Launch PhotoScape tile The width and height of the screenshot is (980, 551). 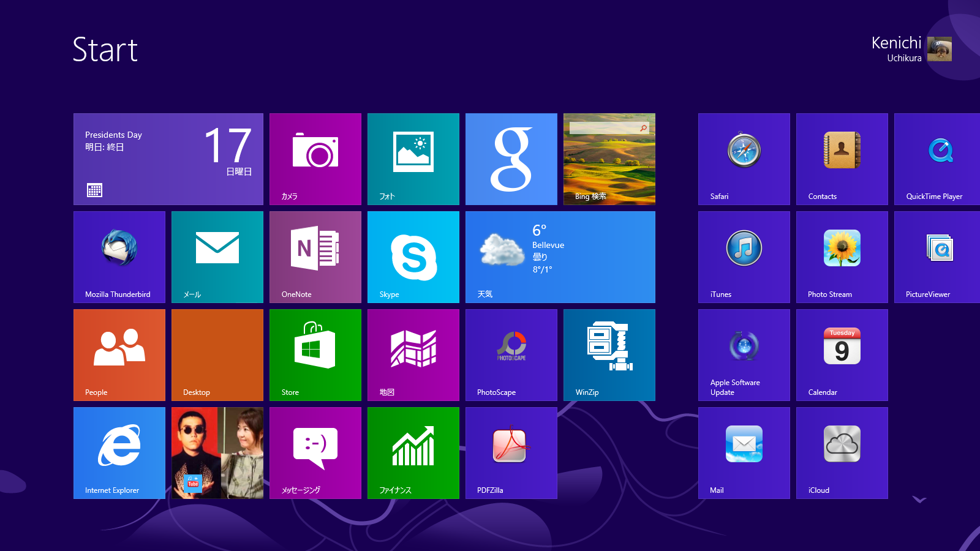511,355
